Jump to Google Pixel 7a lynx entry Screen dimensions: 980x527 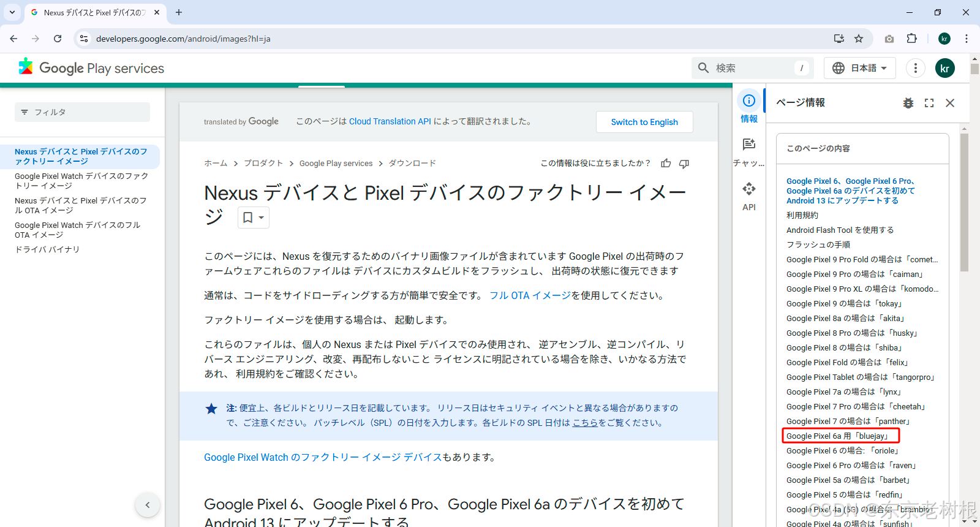[844, 392]
